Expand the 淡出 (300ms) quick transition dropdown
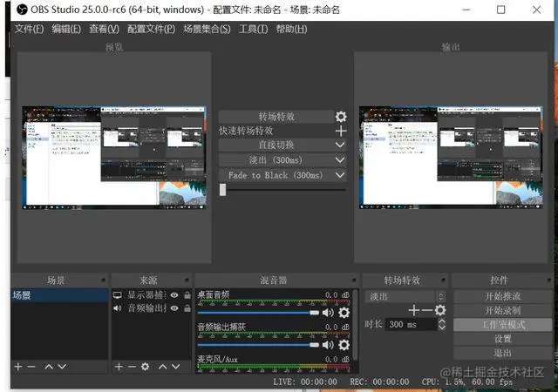 click(x=340, y=160)
